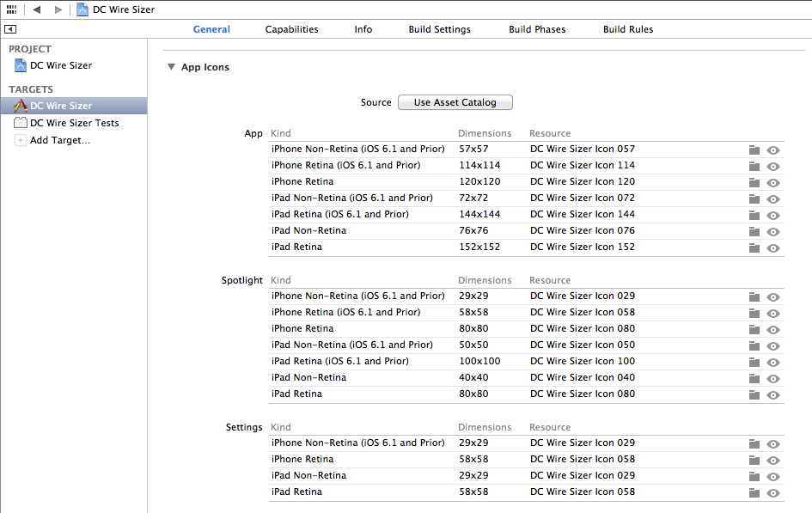Choose file for iPhone Retina 120x120 icon

pos(754,182)
